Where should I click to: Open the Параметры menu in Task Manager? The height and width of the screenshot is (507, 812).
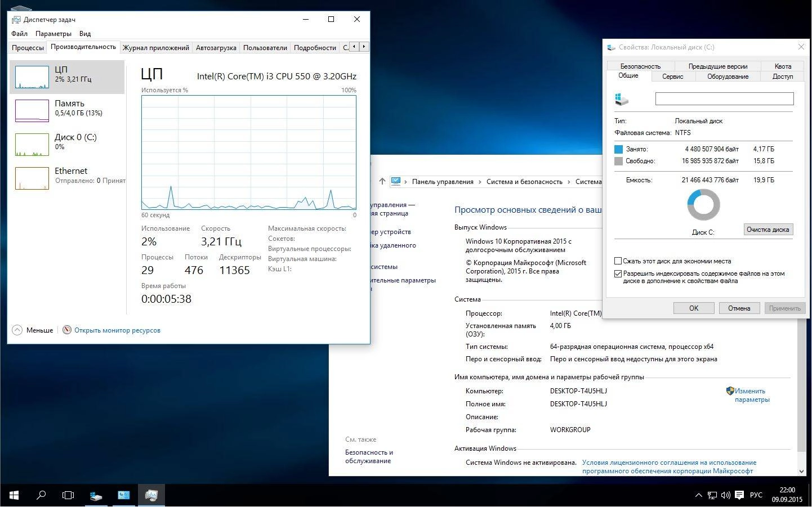[53, 34]
